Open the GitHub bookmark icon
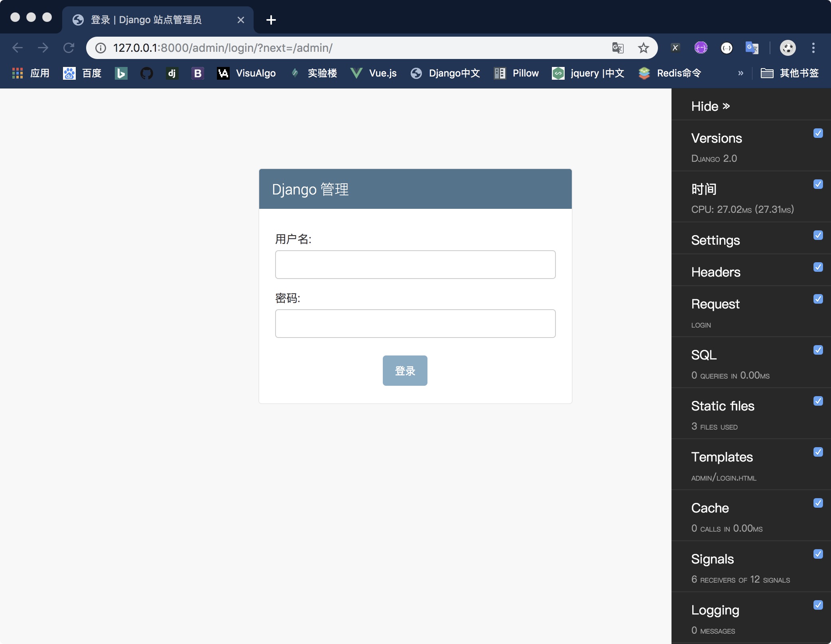The image size is (831, 644). [x=146, y=73]
